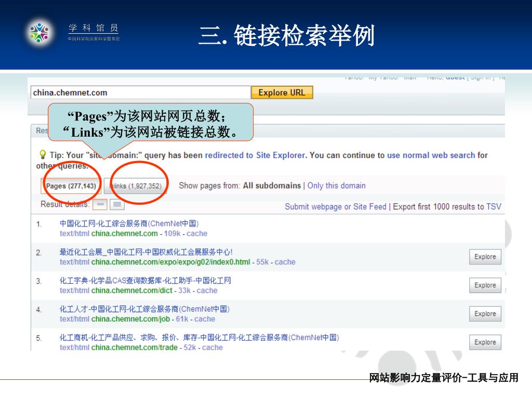Switch to expanded result details view icon
Viewport: 532px width, 399px height.
[117, 204]
